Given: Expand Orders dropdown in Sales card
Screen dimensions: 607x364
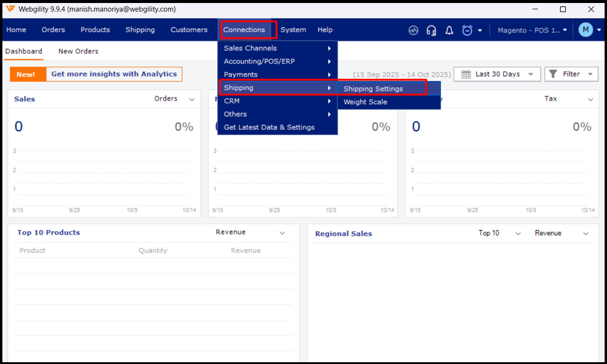Looking at the screenshot, I should coord(192,99).
